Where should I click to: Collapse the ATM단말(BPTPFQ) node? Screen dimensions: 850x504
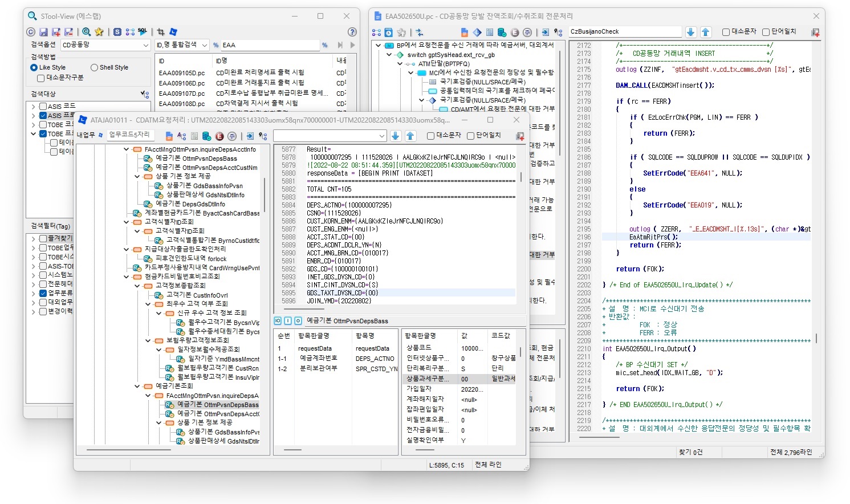point(400,64)
